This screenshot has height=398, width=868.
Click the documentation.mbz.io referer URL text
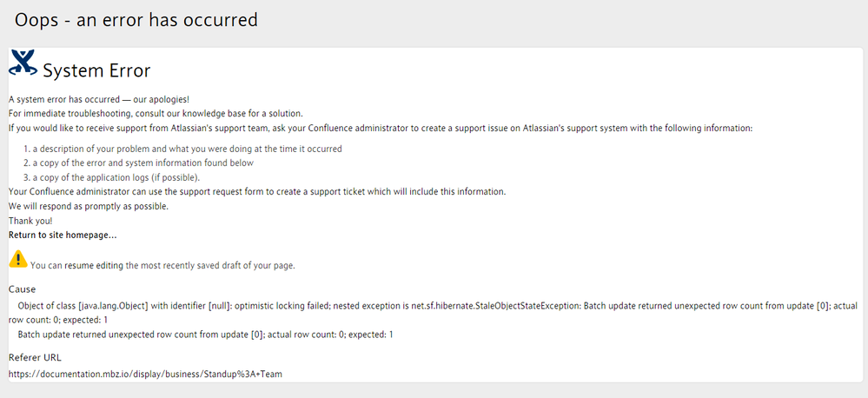point(145,374)
